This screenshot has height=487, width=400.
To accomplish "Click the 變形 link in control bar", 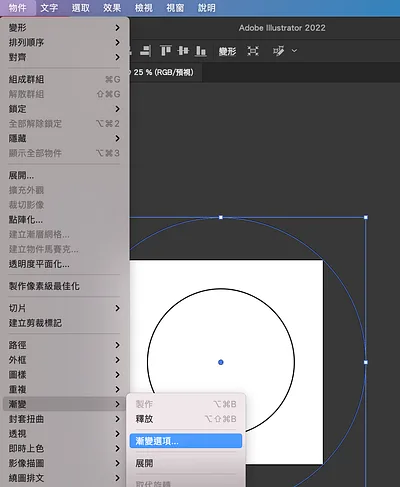I will pos(227,51).
